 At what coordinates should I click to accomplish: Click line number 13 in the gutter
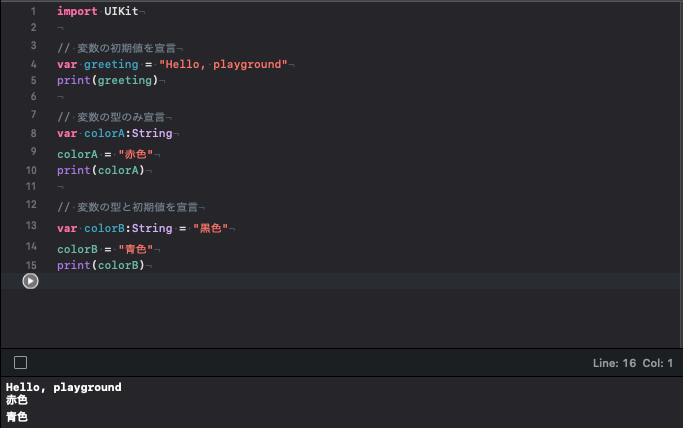coord(31,226)
